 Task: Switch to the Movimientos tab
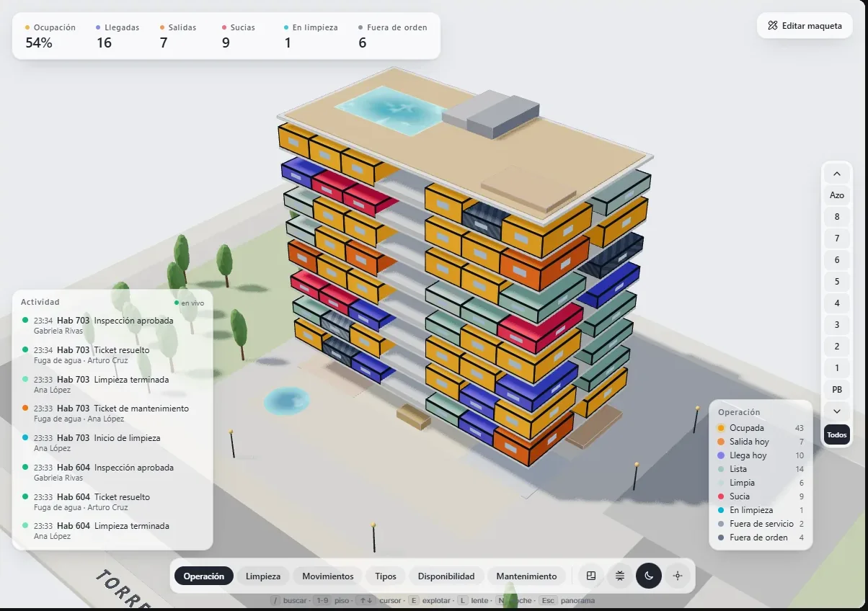(x=328, y=576)
